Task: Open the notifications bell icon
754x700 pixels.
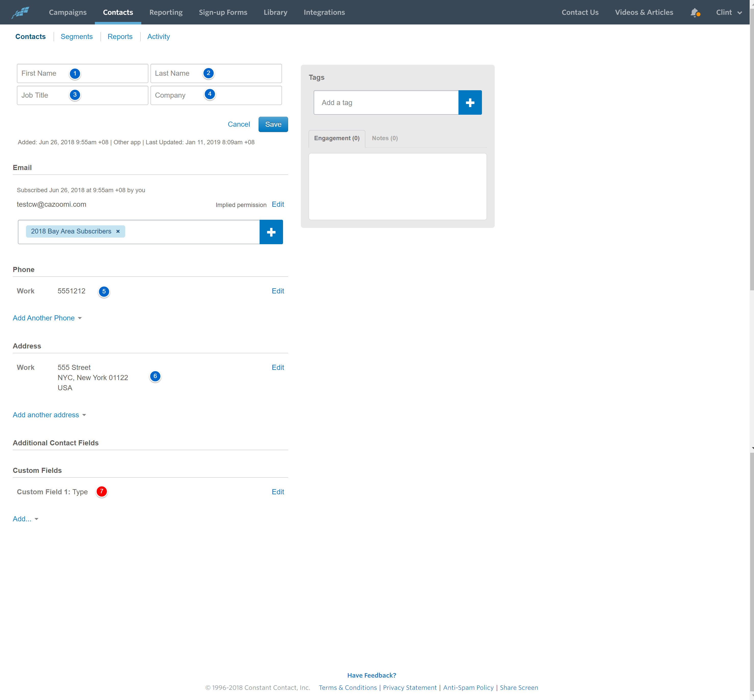Action: pos(695,12)
